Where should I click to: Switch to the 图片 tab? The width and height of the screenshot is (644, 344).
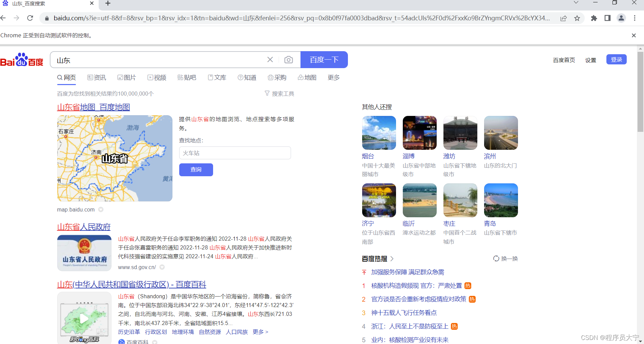pos(127,78)
